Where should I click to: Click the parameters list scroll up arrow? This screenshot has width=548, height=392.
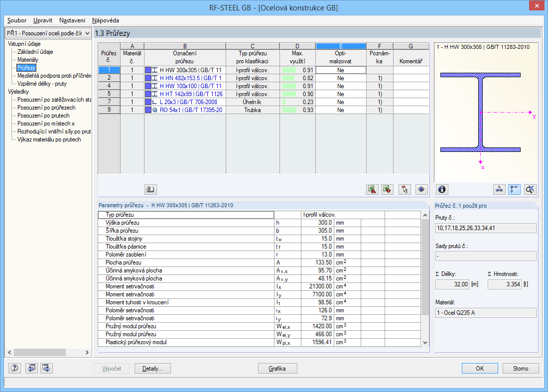pos(425,215)
